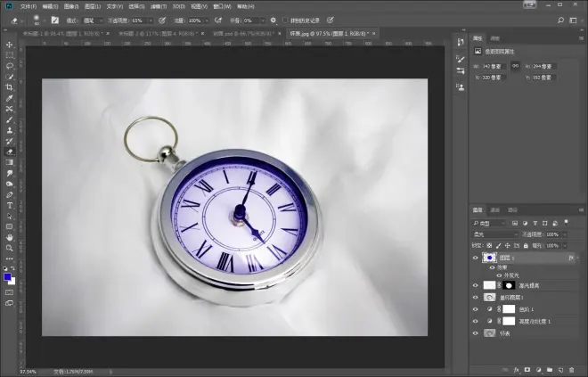Viewport: 588px width, 377px height.
Task: Open the eraser 模式 dropdown
Action: coord(93,20)
